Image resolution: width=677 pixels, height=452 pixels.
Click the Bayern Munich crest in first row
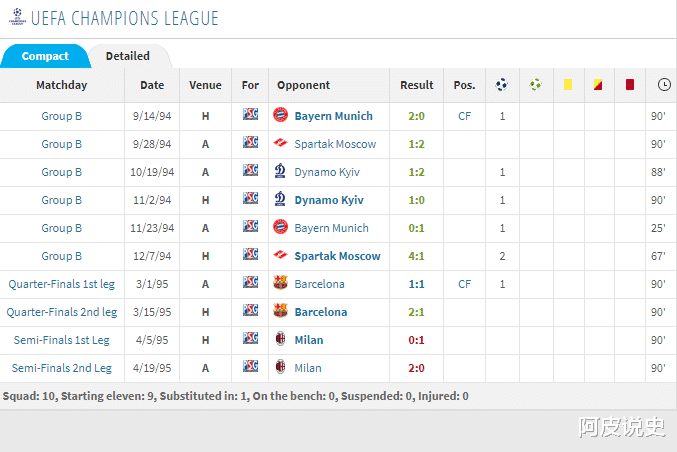click(280, 116)
